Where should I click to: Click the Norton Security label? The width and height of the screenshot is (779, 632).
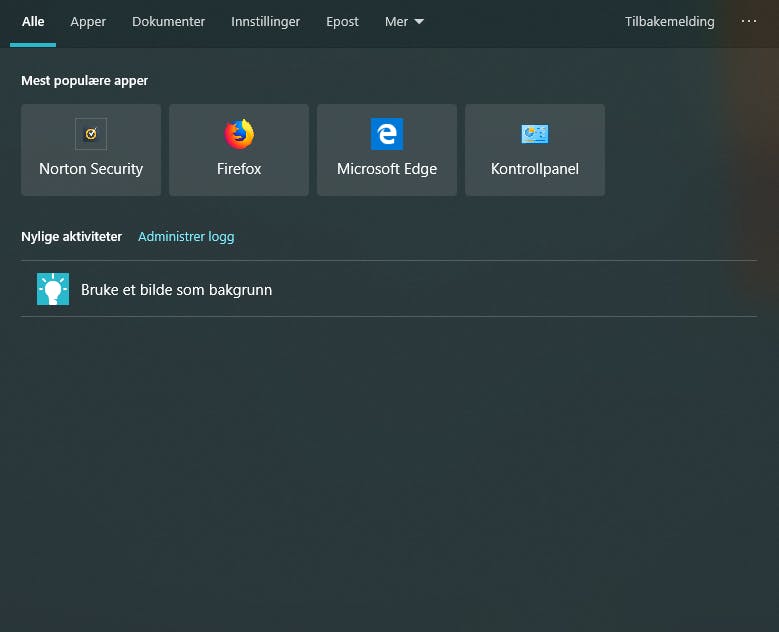coord(91,169)
